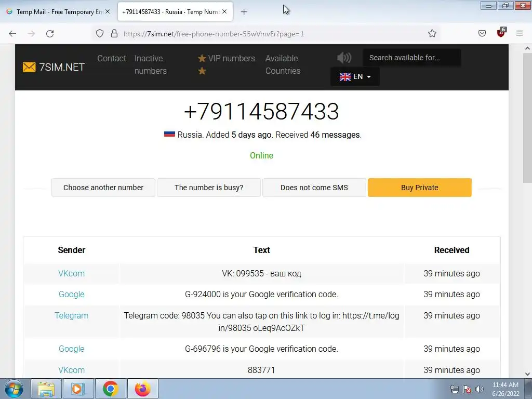Expand the EN language dropdown
532x399 pixels.
tap(355, 77)
